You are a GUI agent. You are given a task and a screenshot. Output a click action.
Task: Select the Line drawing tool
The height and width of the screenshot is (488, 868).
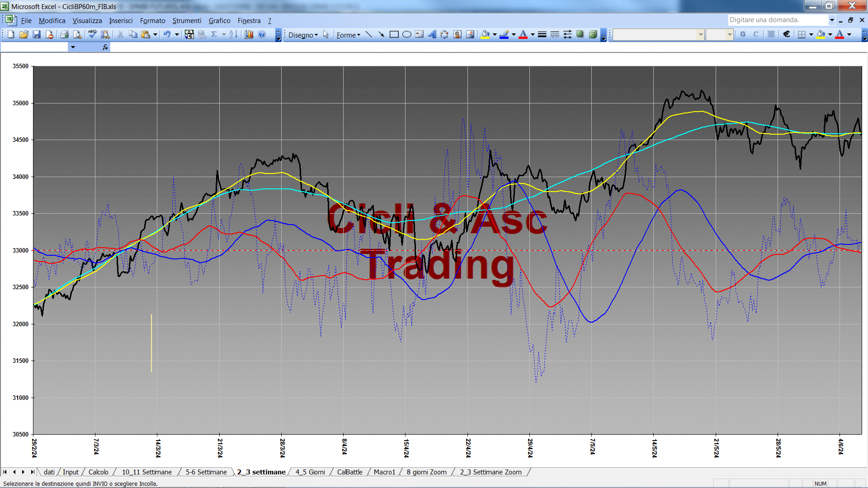pos(369,35)
